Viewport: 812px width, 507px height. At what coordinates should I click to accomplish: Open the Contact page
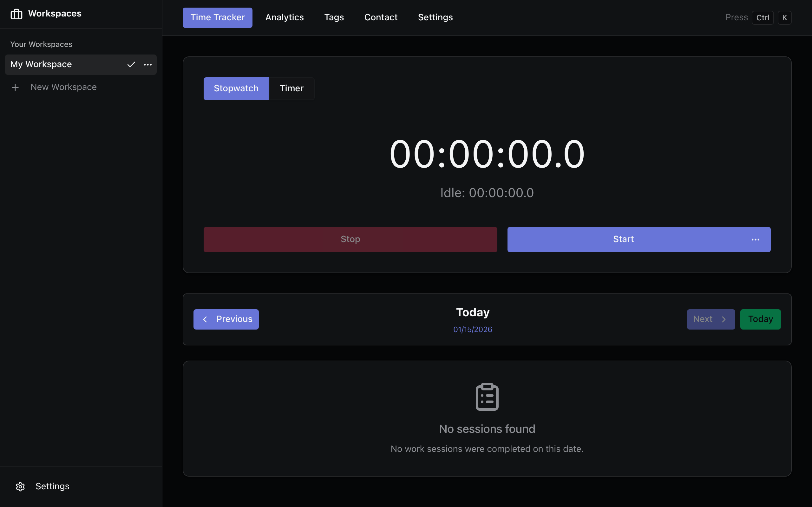381,17
